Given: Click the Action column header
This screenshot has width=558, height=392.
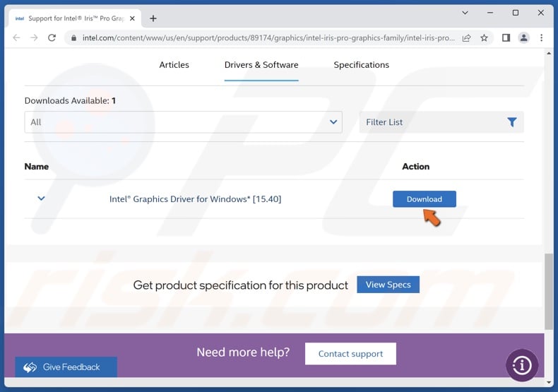Looking at the screenshot, I should click(x=415, y=167).
